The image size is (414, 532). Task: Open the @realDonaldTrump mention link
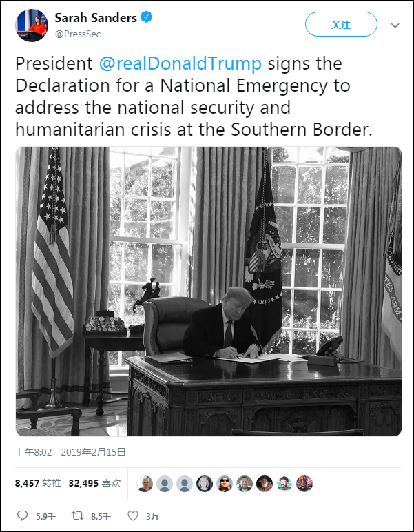[x=180, y=64]
